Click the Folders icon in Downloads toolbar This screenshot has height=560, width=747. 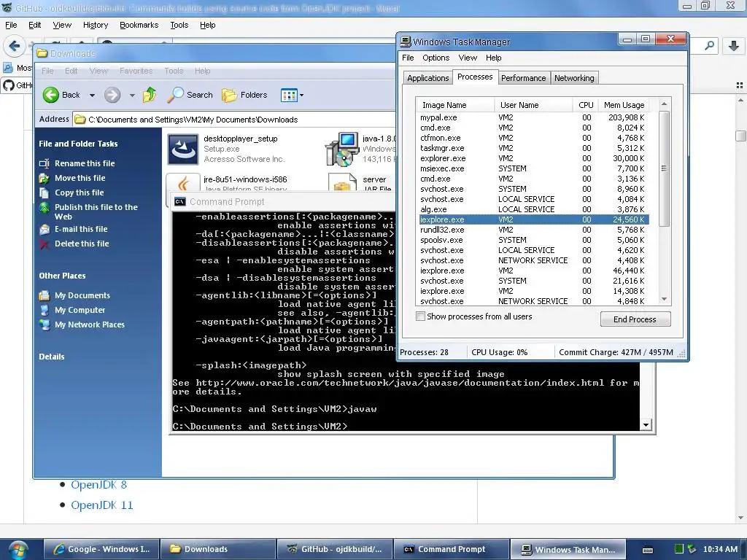229,95
